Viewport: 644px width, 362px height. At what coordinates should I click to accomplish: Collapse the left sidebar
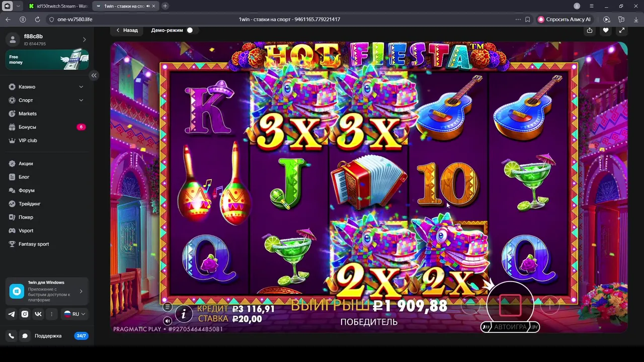(94, 75)
